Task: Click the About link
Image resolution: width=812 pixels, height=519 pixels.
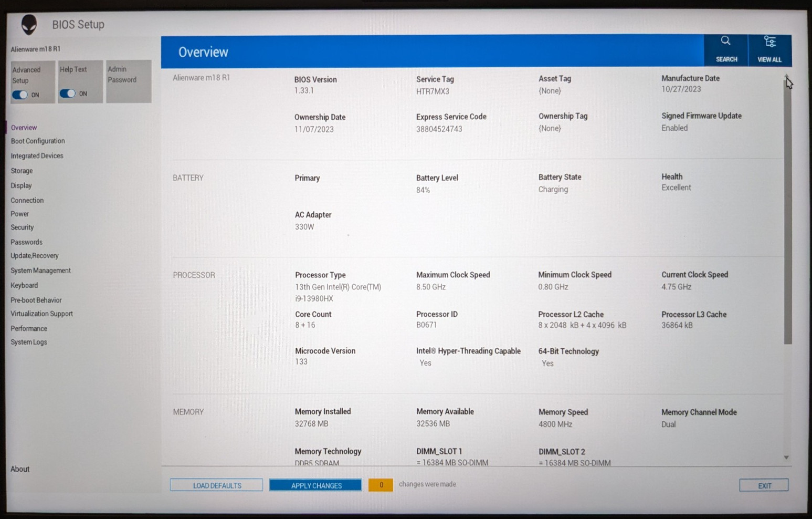Action: (x=20, y=469)
